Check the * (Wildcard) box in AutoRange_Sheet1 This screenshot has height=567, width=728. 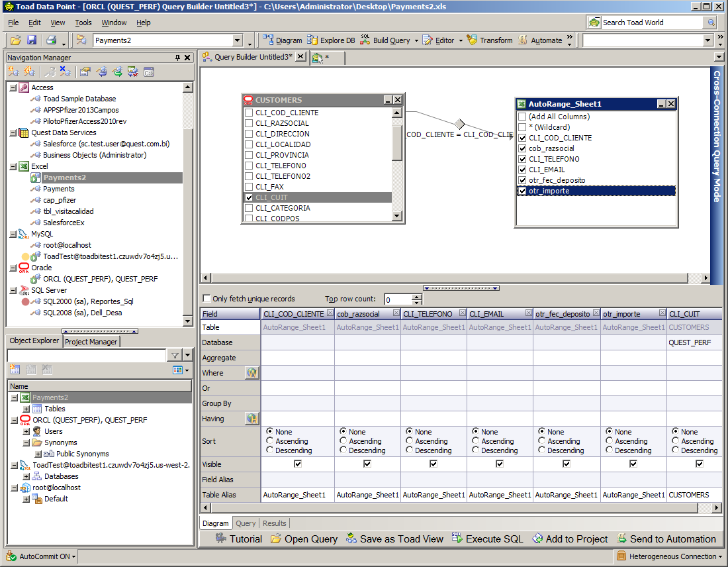[x=522, y=127]
